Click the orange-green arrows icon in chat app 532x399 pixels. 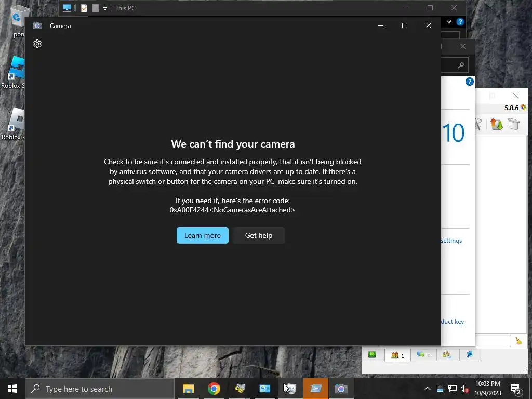coord(496,124)
